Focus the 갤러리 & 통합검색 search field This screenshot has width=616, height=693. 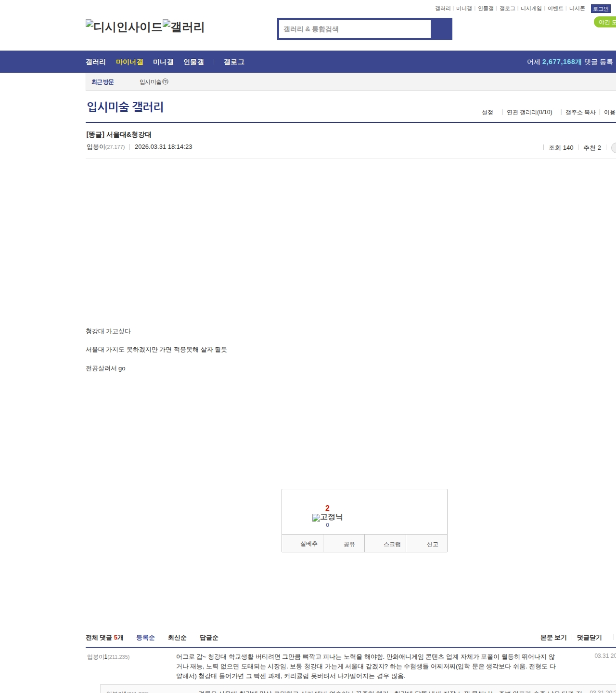355,29
